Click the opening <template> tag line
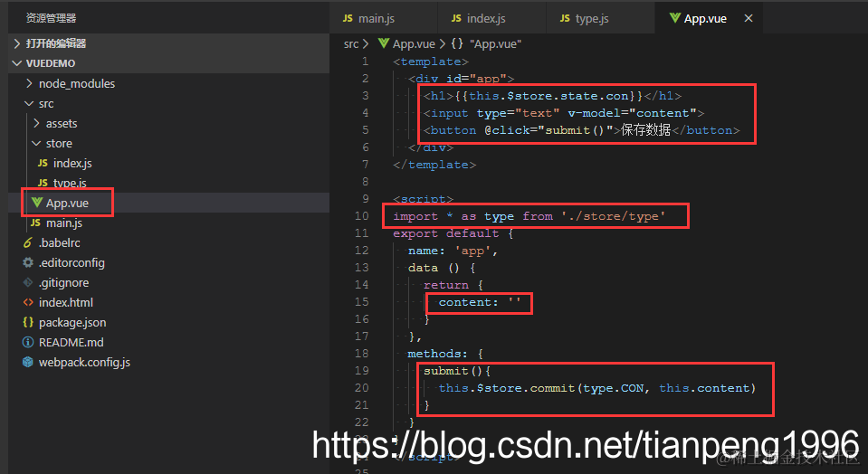Viewport: 868px width, 474px height. click(431, 62)
